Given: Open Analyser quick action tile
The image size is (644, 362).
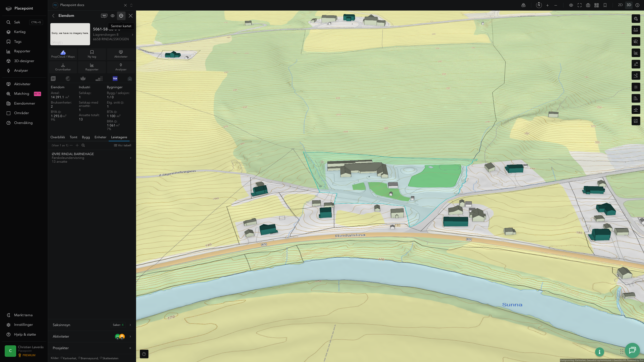Looking at the screenshot, I should pos(121,67).
